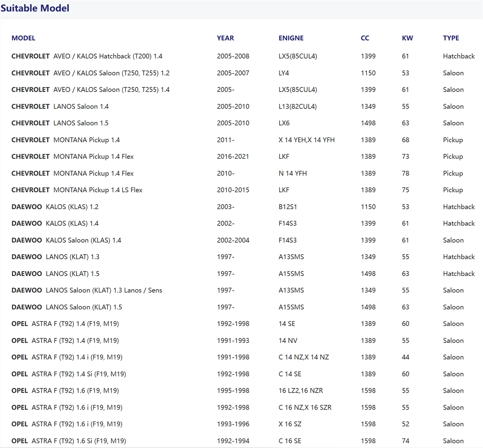Click the Suitable Model heading
This screenshot has width=483, height=448.
(x=35, y=8)
